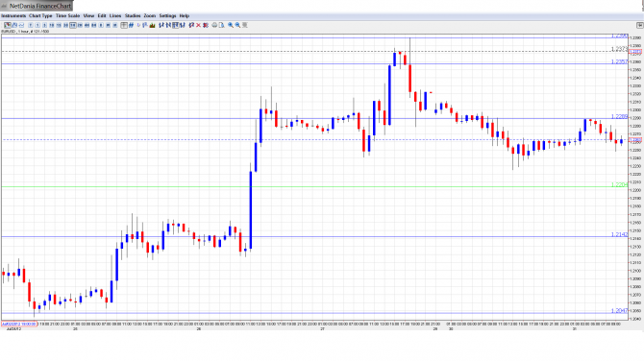
Task: Switch to the bar chart type icon
Action: point(14,25)
